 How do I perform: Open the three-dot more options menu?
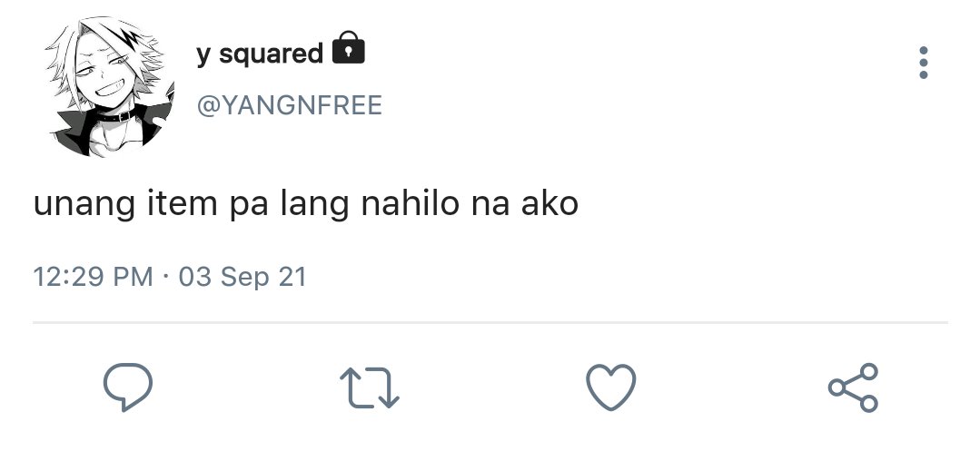click(x=923, y=63)
